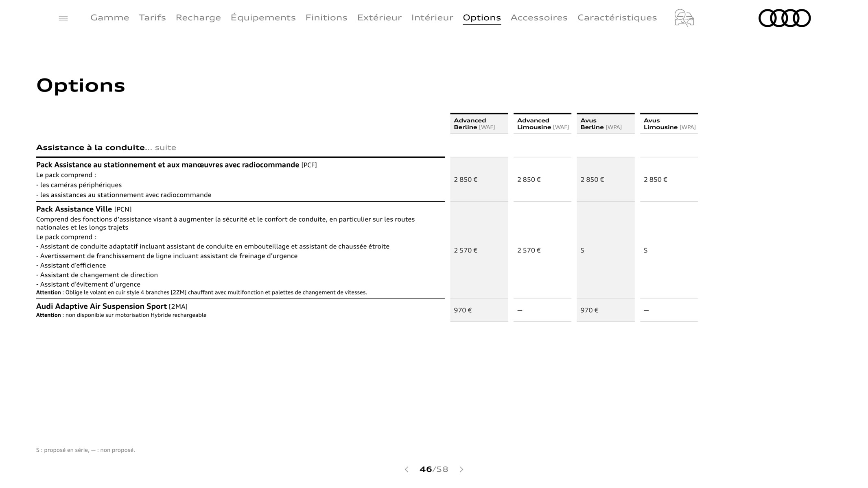Select the active Options tab
Screen dimensions: 868x488
(x=482, y=18)
